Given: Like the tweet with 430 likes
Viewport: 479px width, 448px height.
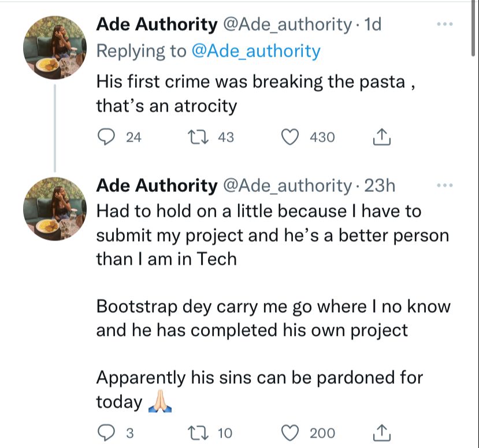Looking at the screenshot, I should (x=291, y=137).
